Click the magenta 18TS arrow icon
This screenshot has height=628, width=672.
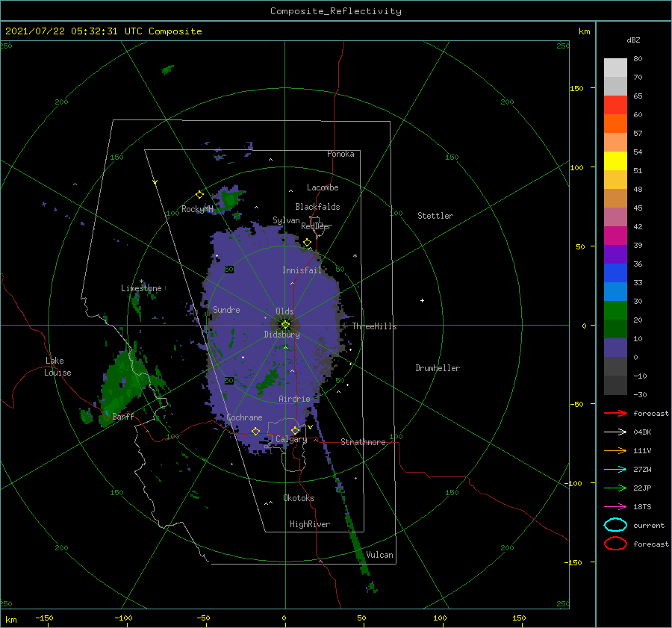[x=615, y=507]
